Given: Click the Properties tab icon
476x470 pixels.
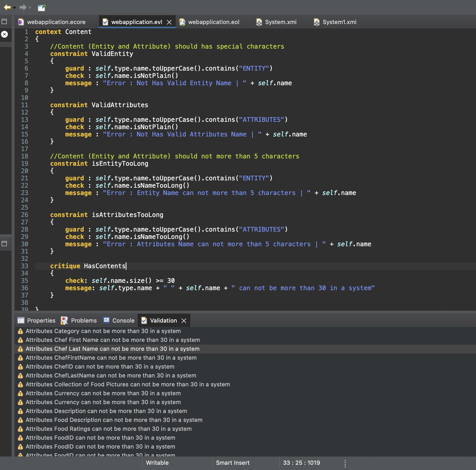Looking at the screenshot, I should (x=21, y=320).
